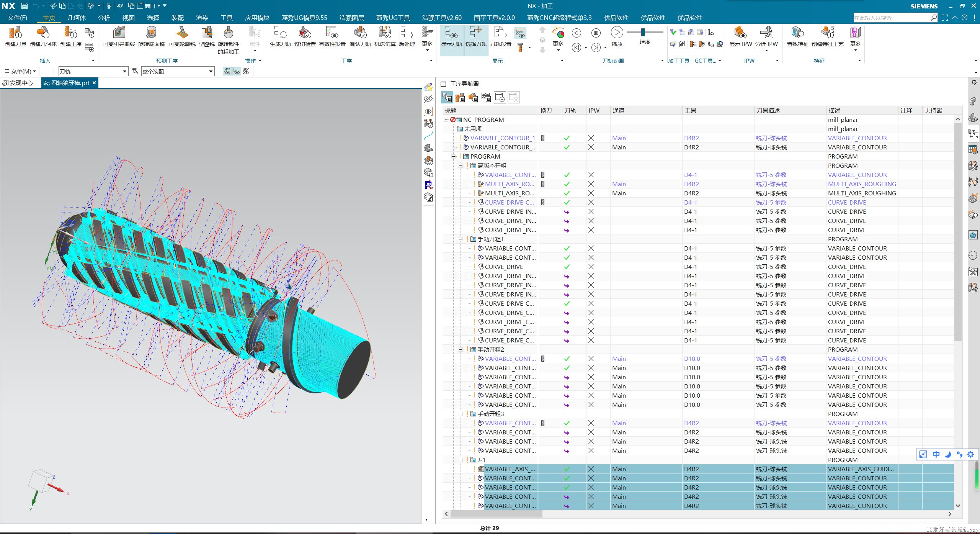Collapse the 手动开粗2 group
Viewport: 980px width, 534px height.
(x=461, y=350)
